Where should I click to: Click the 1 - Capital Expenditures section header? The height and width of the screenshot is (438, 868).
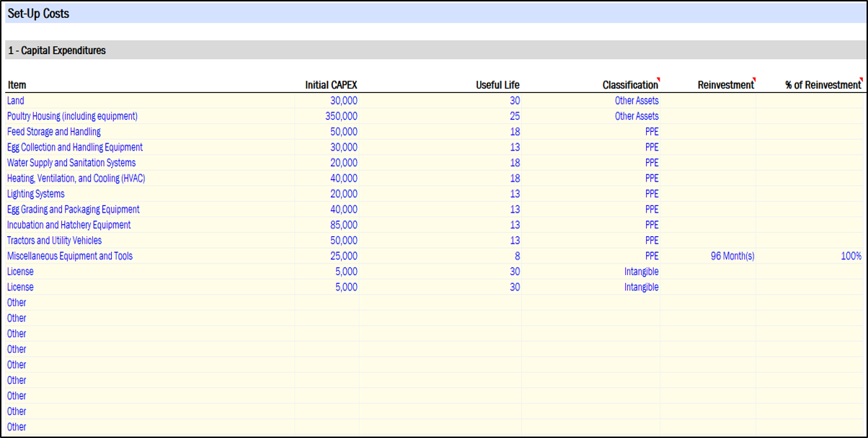(x=435, y=50)
